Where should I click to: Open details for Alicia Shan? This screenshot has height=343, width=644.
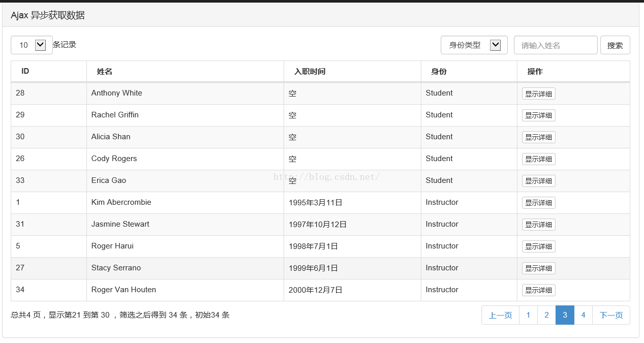(538, 137)
